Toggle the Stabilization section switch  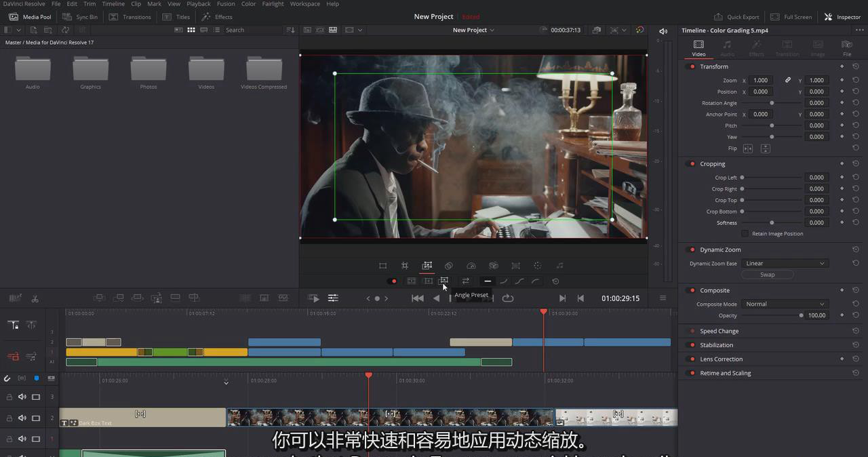tap(692, 345)
